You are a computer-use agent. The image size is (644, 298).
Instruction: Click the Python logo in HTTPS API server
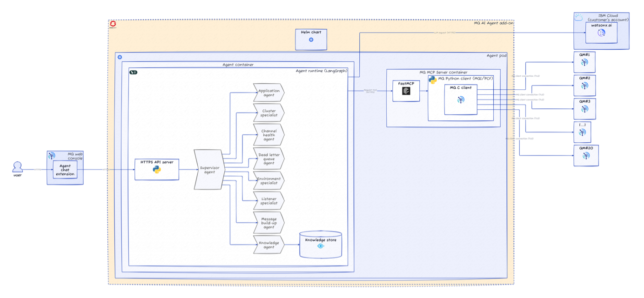tap(157, 170)
